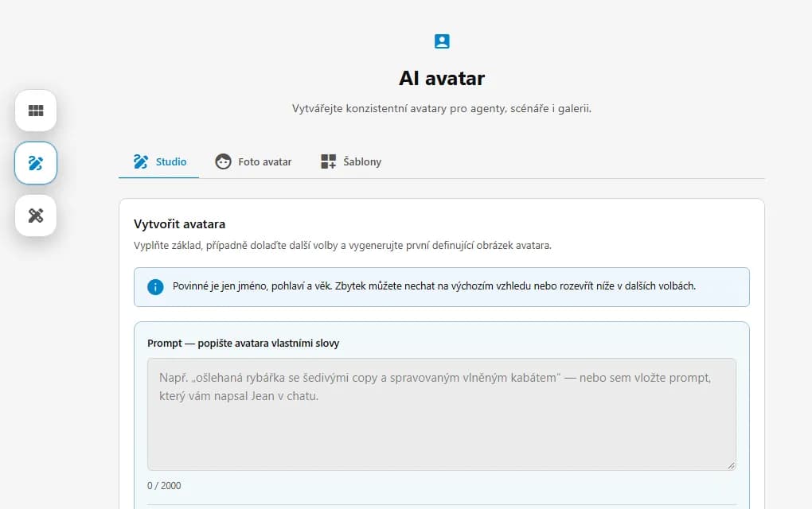This screenshot has width=812, height=509.
Task: Click the blue AI avatar profile icon
Action: [442, 41]
